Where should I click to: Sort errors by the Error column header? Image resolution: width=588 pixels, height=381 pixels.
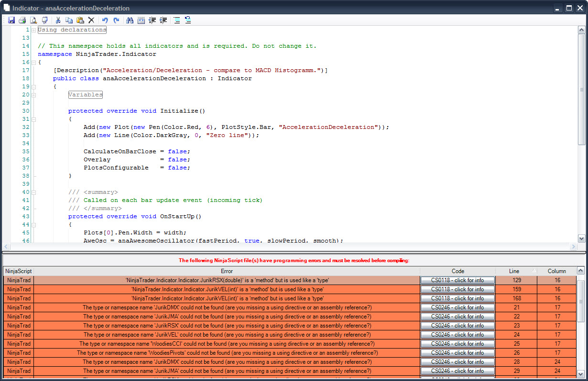click(227, 271)
